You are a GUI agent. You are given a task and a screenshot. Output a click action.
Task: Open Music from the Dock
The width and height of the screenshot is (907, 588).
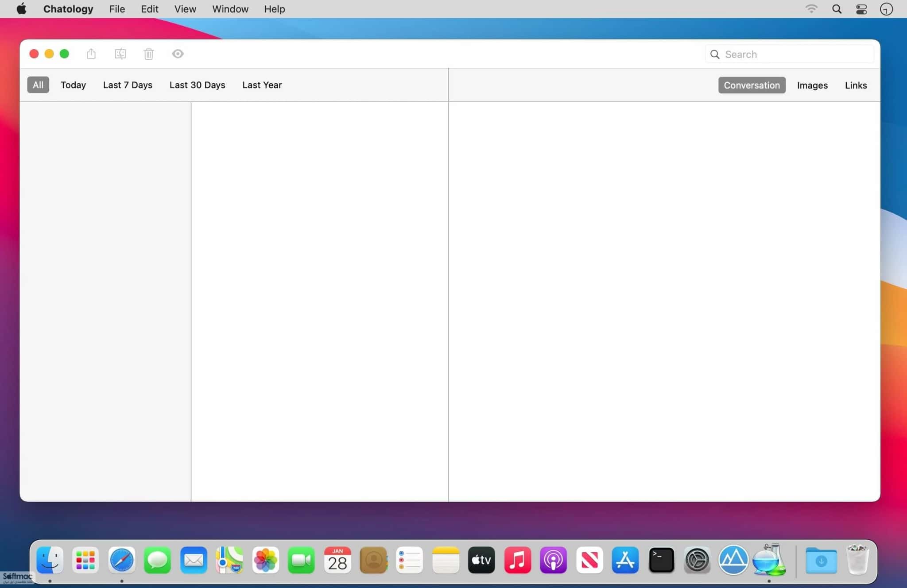pyautogui.click(x=518, y=560)
